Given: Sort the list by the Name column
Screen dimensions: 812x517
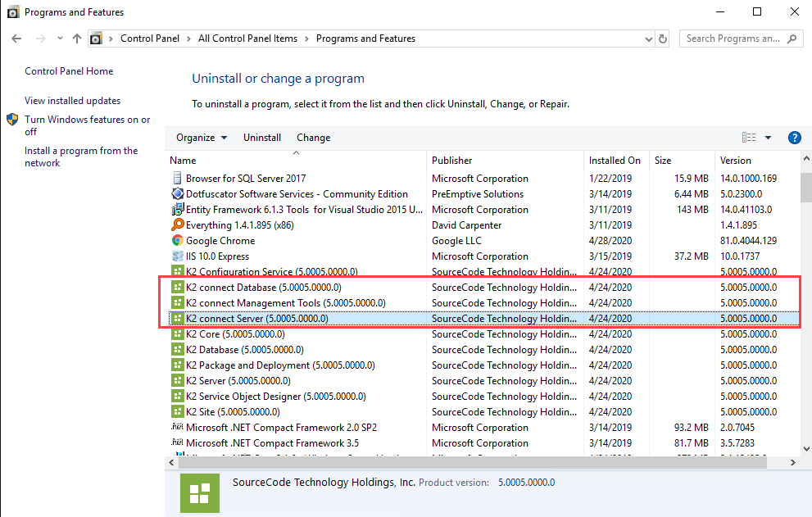Looking at the screenshot, I should tap(296, 161).
